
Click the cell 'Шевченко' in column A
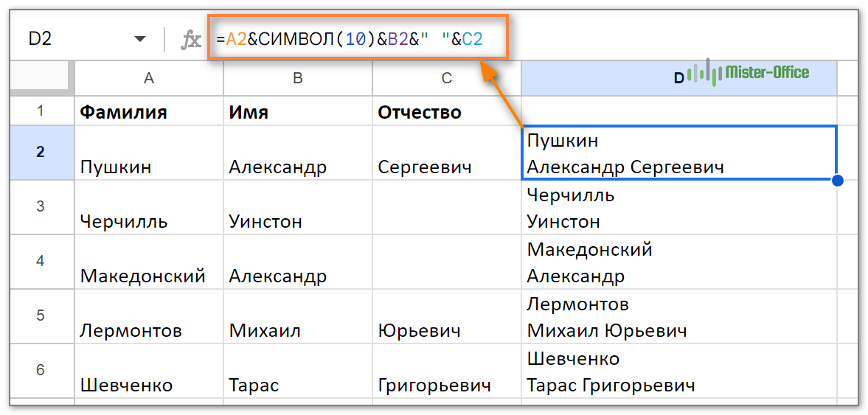coord(149,371)
